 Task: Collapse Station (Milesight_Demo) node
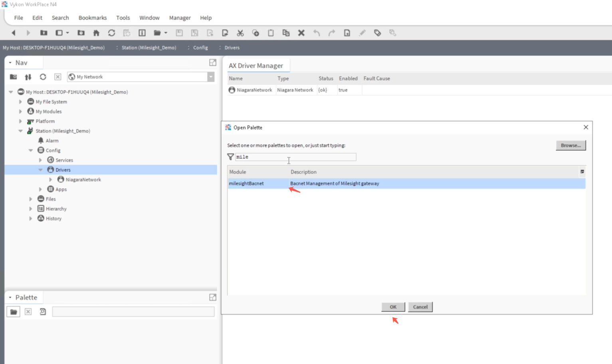coord(21,131)
